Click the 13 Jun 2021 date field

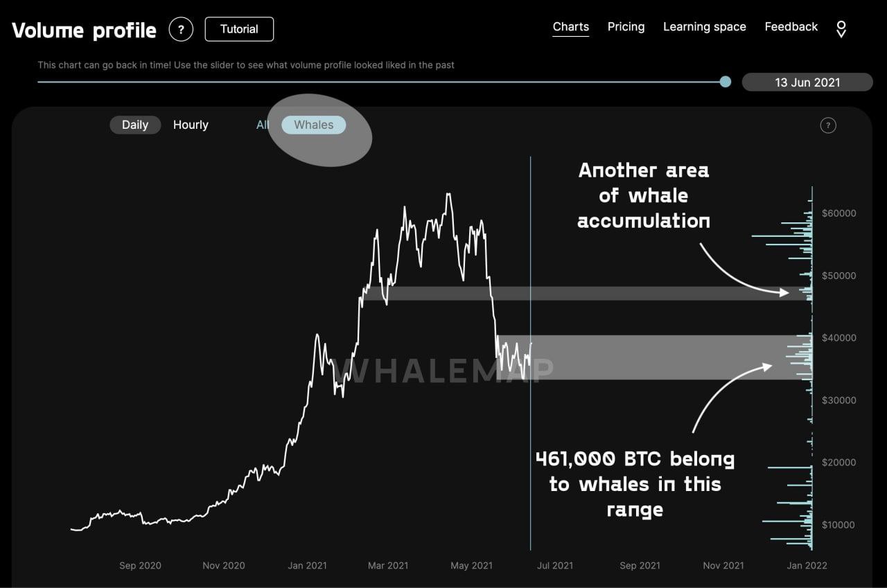(x=807, y=82)
